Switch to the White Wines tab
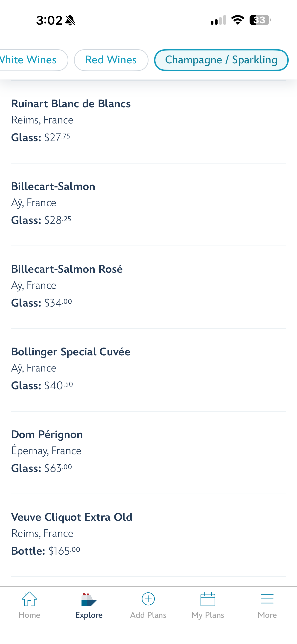 [34, 60]
